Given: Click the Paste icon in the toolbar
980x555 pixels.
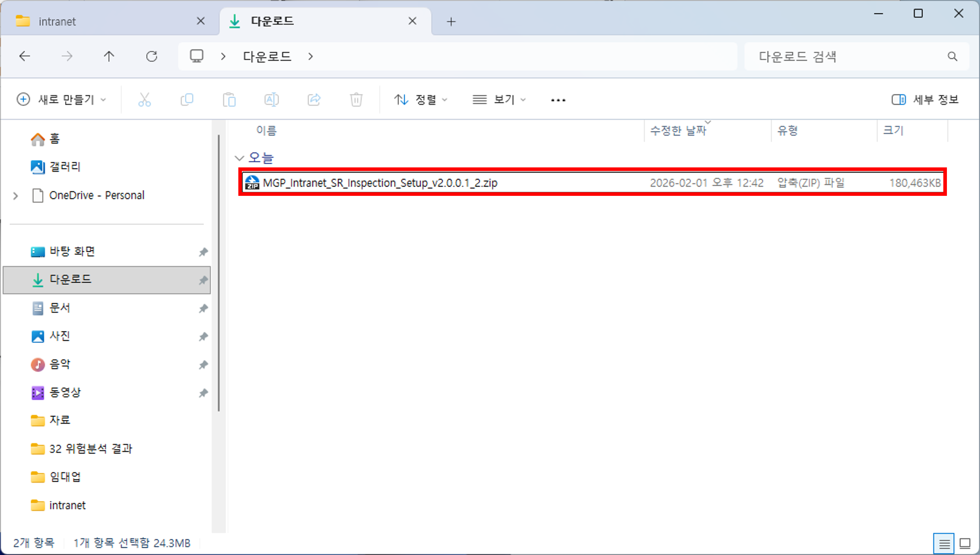Looking at the screenshot, I should click(229, 99).
